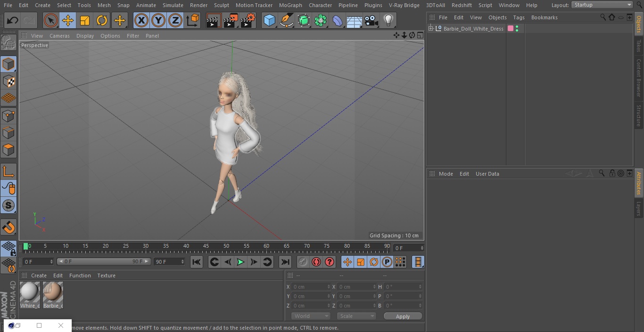Click the 90 F end frame stepper

182,261
